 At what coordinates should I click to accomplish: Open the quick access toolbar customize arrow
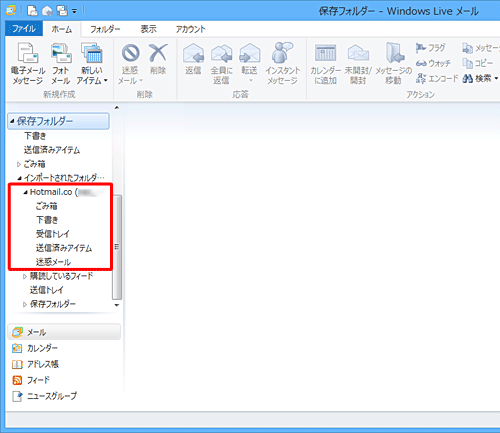(x=74, y=11)
